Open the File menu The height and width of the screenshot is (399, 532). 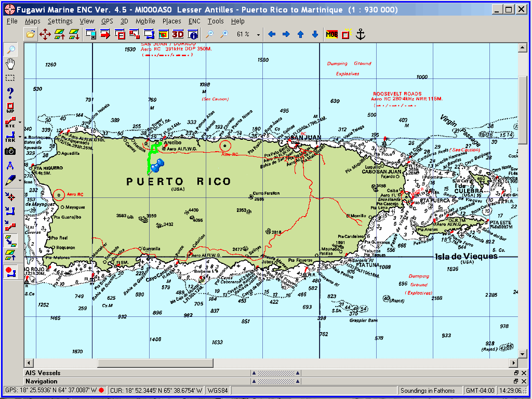[x=12, y=21]
